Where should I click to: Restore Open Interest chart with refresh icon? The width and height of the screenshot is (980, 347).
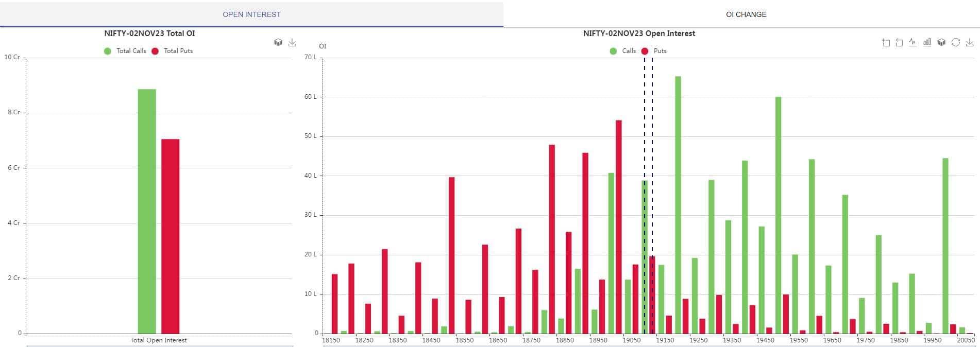(x=955, y=43)
